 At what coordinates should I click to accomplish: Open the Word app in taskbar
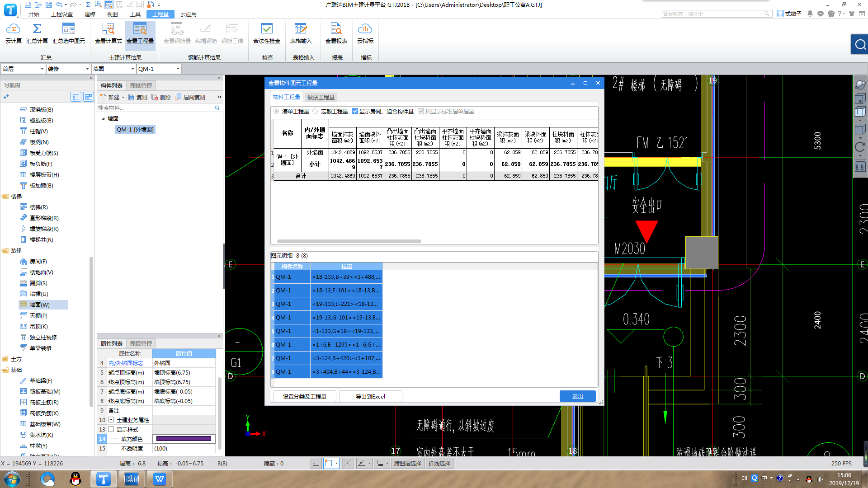click(x=160, y=479)
